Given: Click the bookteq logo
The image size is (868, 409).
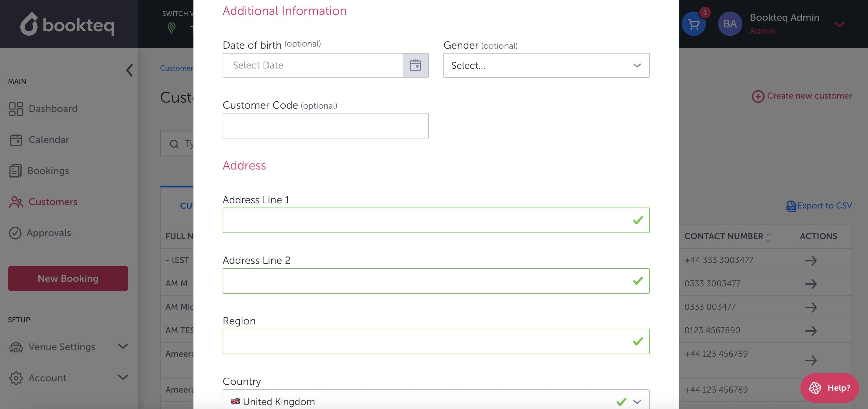Looking at the screenshot, I should 68,24.
